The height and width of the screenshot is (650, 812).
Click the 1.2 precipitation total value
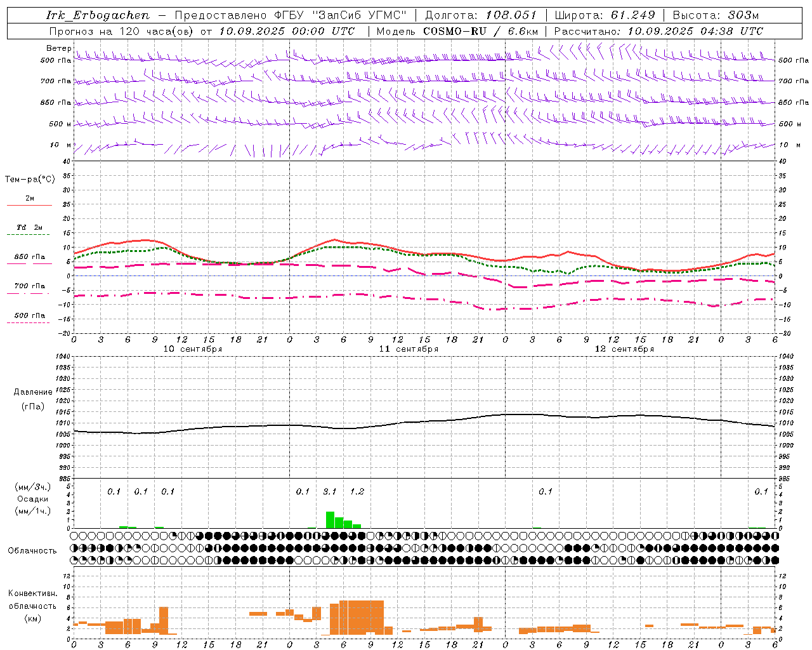[x=357, y=491]
